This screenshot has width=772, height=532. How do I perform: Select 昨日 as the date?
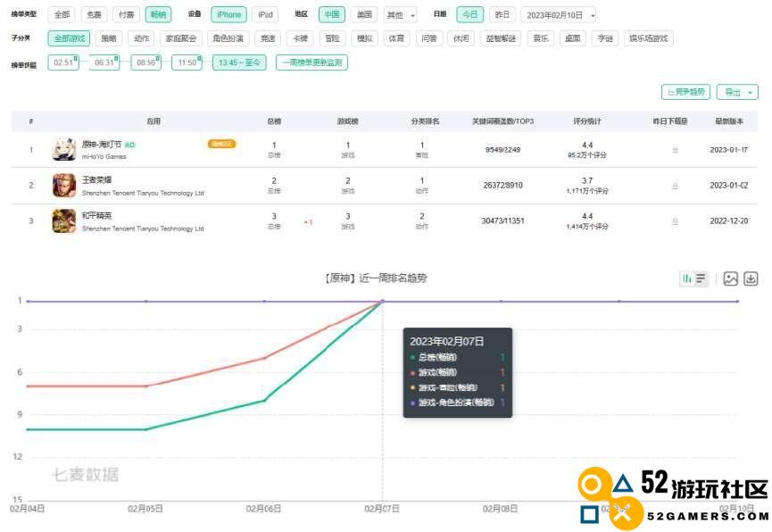tap(502, 15)
